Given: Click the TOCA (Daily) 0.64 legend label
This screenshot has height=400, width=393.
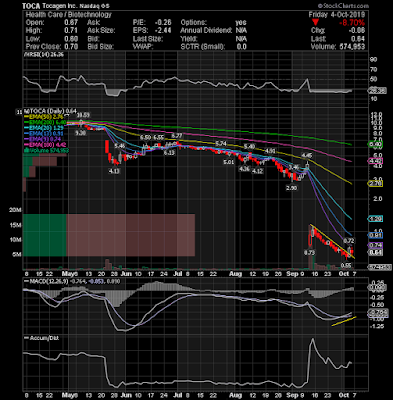Looking at the screenshot, I should 51,111.
